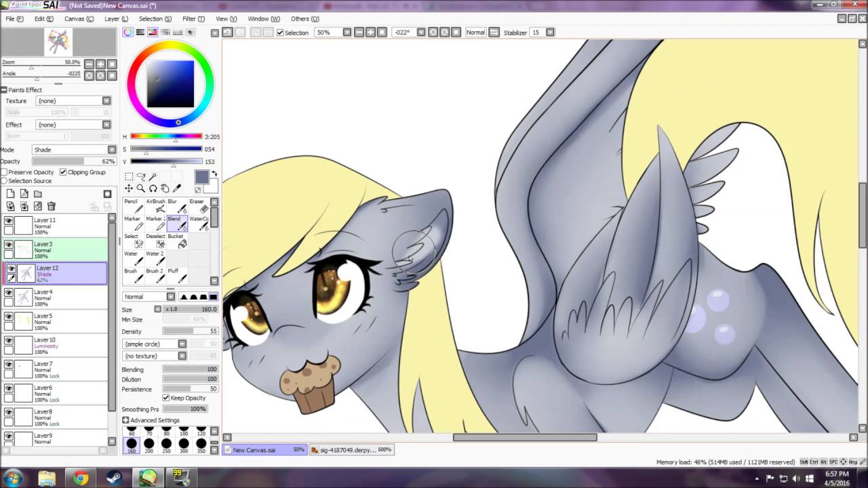Select the Bucket fill tool

click(177, 241)
